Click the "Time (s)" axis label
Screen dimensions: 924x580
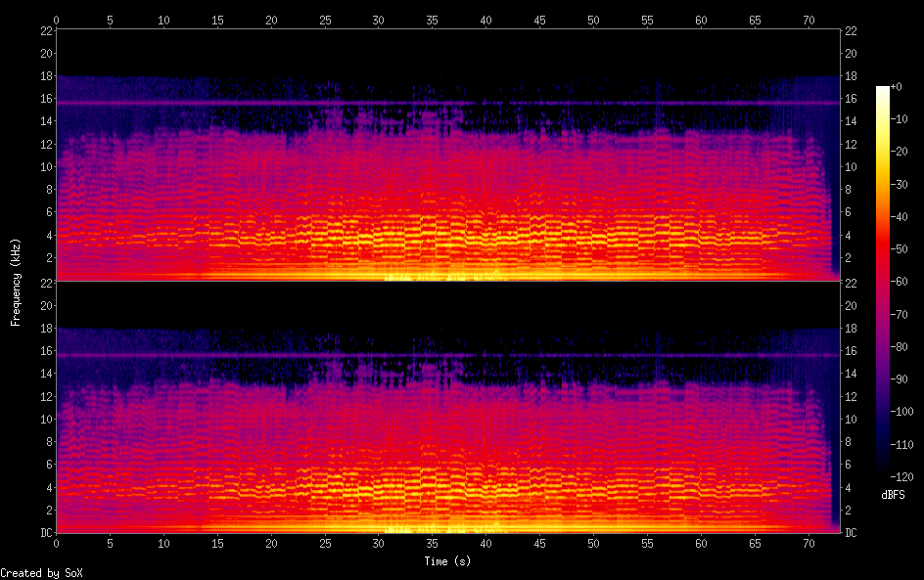[447, 561]
